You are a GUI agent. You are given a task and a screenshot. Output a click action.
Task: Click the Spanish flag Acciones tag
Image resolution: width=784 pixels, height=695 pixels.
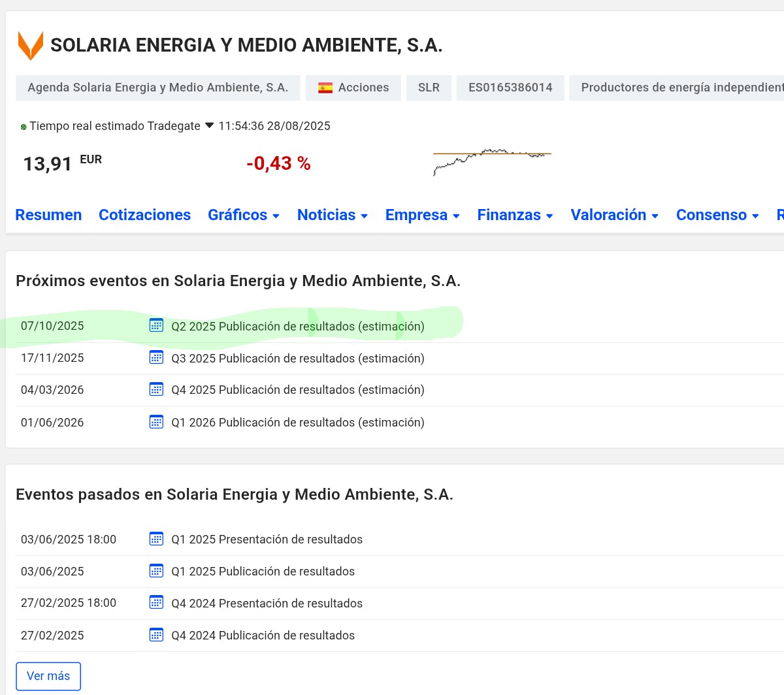(x=353, y=88)
